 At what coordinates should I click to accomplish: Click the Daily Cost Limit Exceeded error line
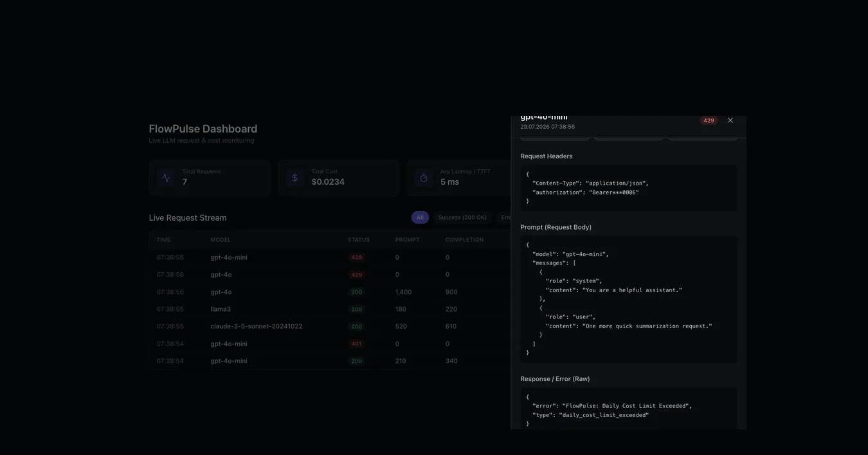(612, 406)
